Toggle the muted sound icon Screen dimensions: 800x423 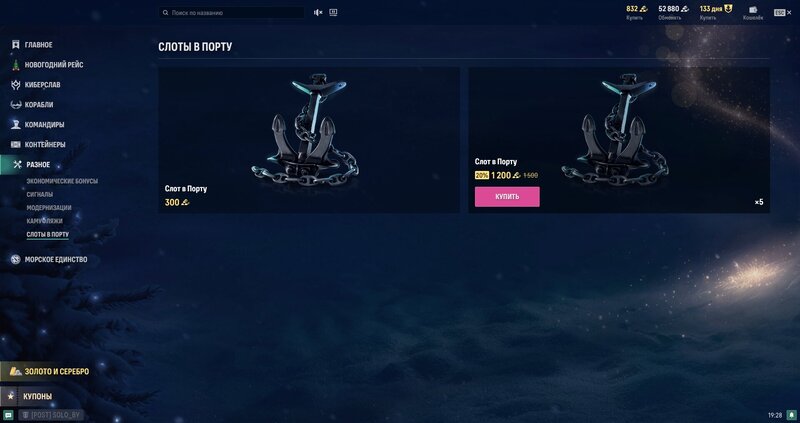pyautogui.click(x=318, y=12)
